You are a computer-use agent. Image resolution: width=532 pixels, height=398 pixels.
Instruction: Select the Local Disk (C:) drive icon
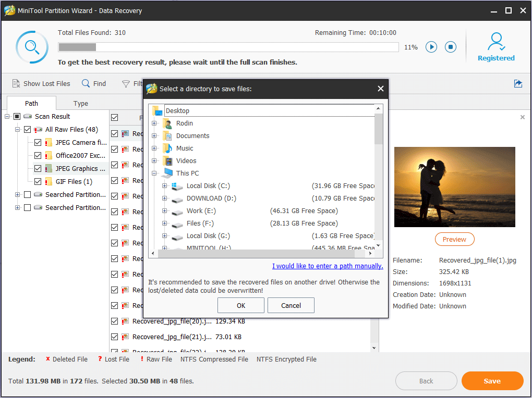coord(177,186)
